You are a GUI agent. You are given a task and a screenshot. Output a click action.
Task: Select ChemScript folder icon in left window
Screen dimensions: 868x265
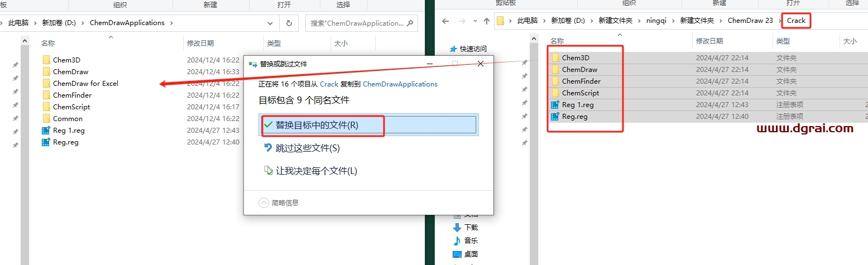point(46,107)
